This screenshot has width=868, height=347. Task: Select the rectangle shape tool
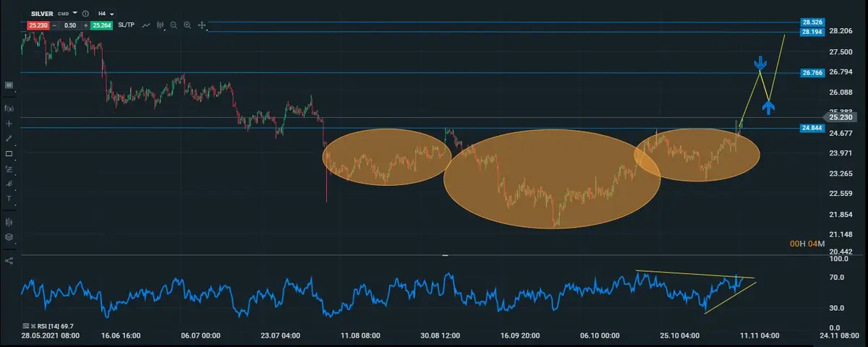pos(9,153)
